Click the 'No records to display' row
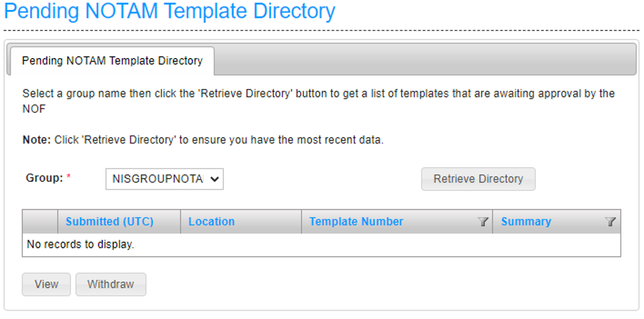This screenshot has height=319, width=644. pyautogui.click(x=321, y=245)
